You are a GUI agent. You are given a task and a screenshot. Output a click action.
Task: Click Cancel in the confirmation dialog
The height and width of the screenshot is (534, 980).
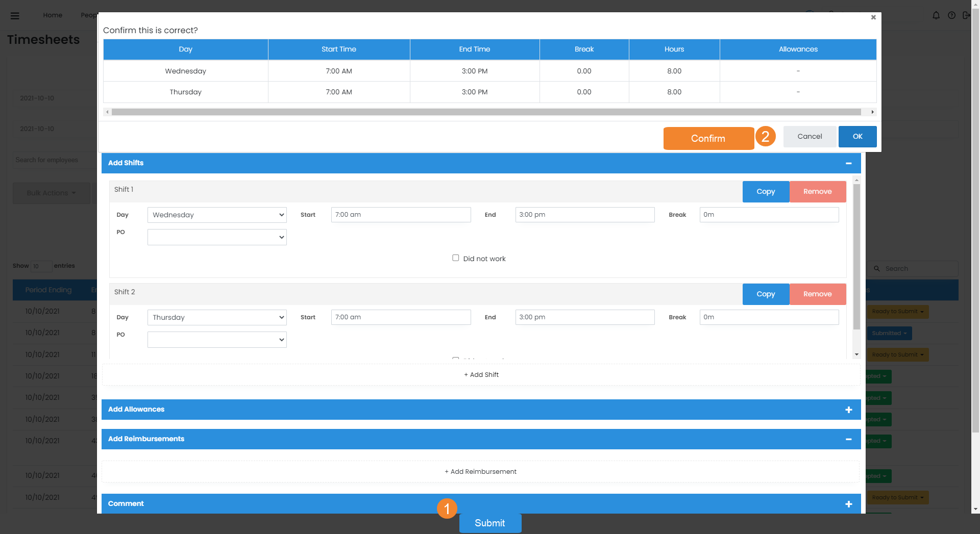[x=810, y=137]
